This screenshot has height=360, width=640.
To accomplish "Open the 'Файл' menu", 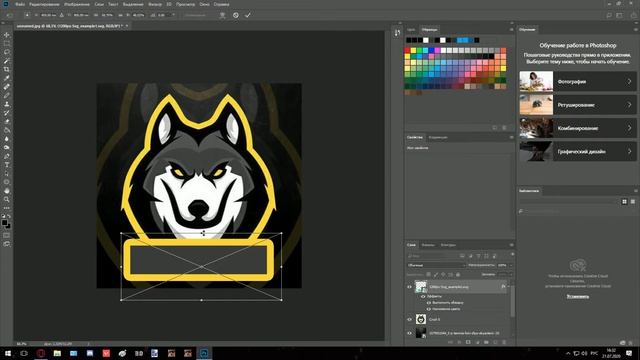I will click(x=20, y=4).
